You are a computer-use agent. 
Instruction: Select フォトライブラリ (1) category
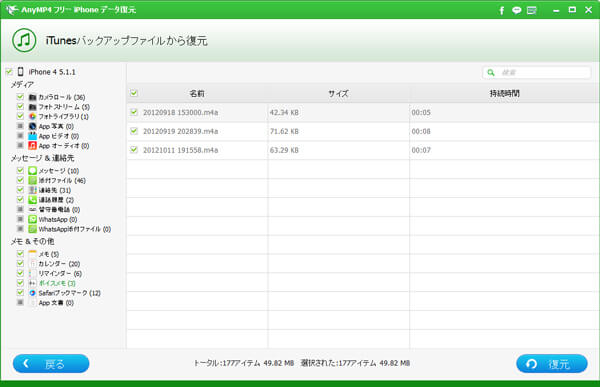pyautogui.click(x=64, y=116)
